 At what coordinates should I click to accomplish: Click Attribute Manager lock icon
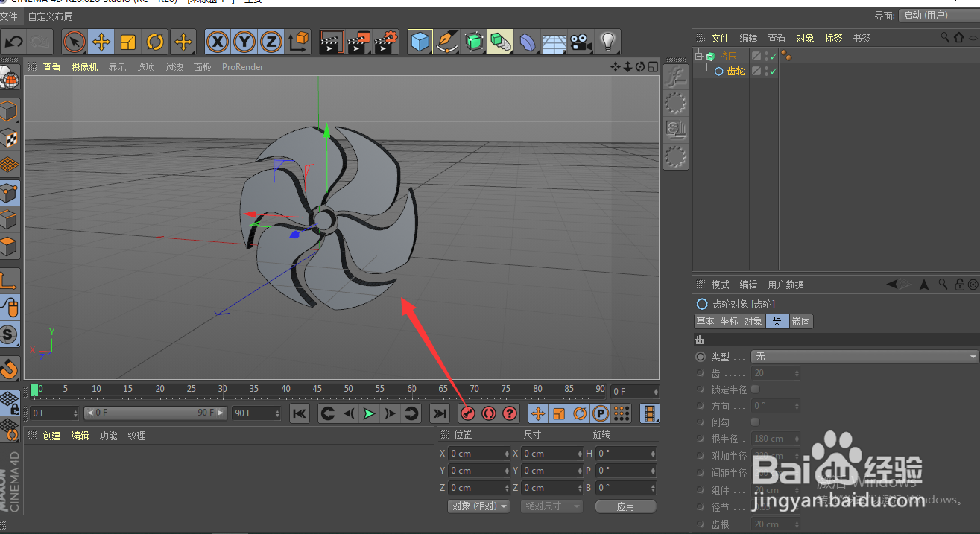pos(960,285)
